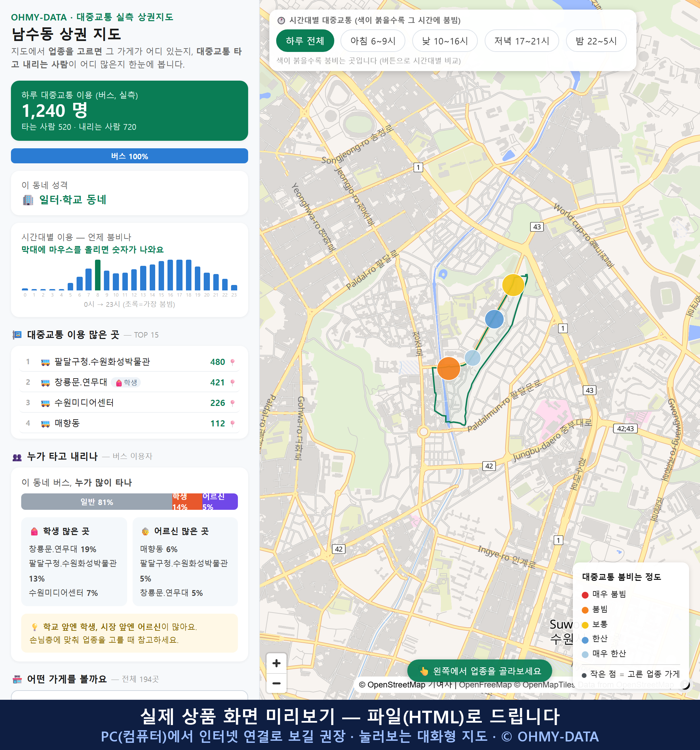Click the people icon beside 누가 타고 내리나
The height and width of the screenshot is (750, 700).
coord(17,457)
